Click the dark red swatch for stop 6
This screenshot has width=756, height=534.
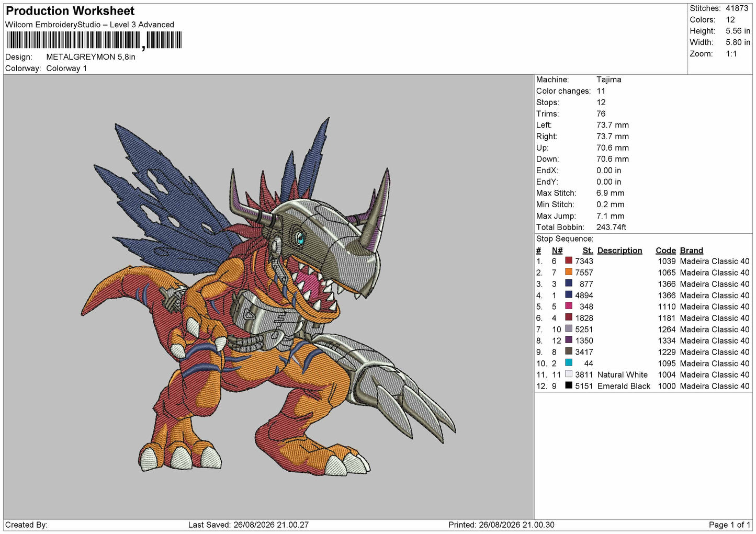pos(569,317)
